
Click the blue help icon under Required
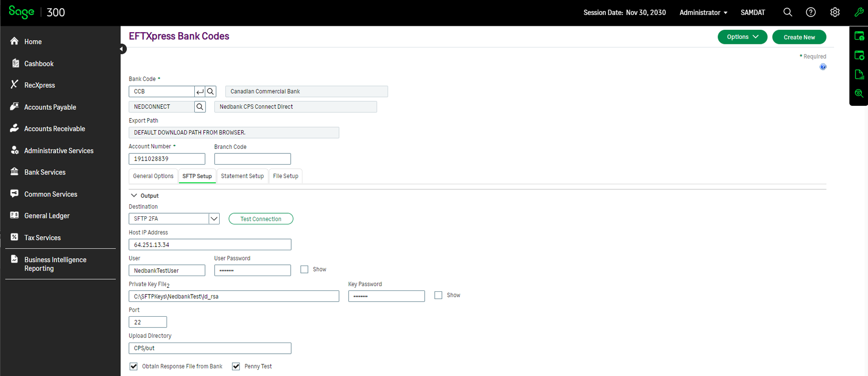(823, 67)
